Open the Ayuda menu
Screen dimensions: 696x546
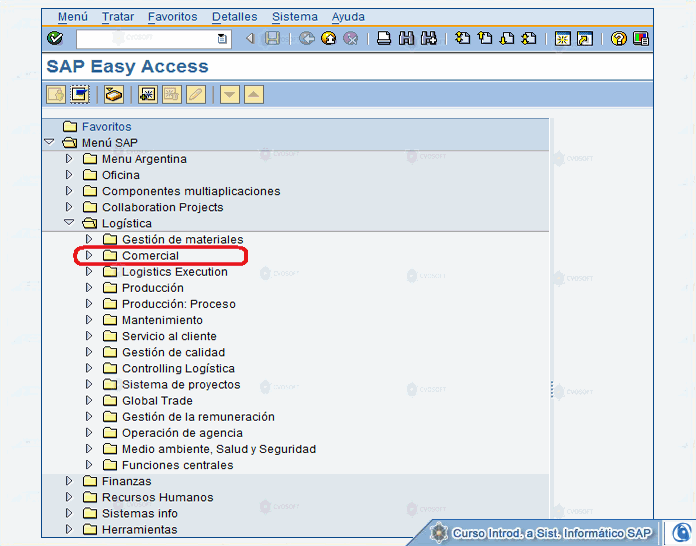tap(348, 17)
